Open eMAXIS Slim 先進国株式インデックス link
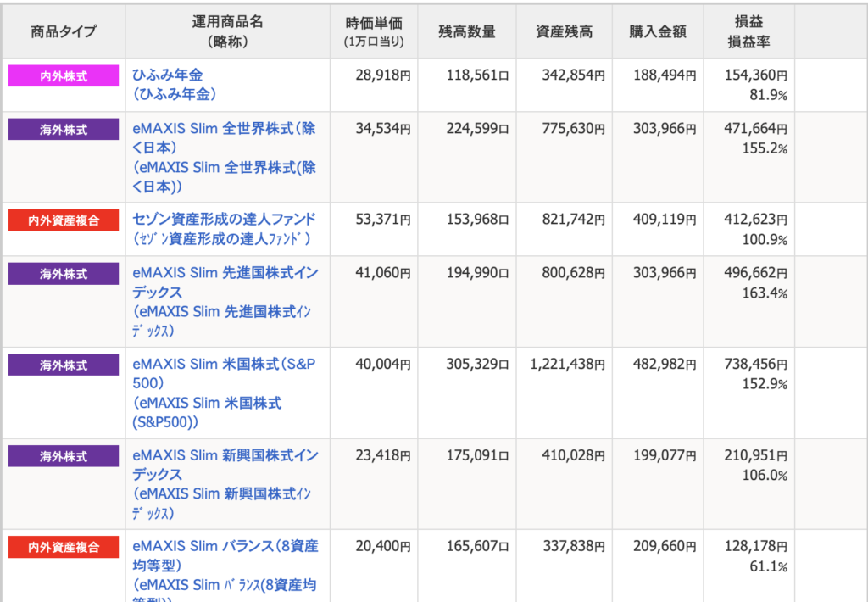 pos(225,274)
